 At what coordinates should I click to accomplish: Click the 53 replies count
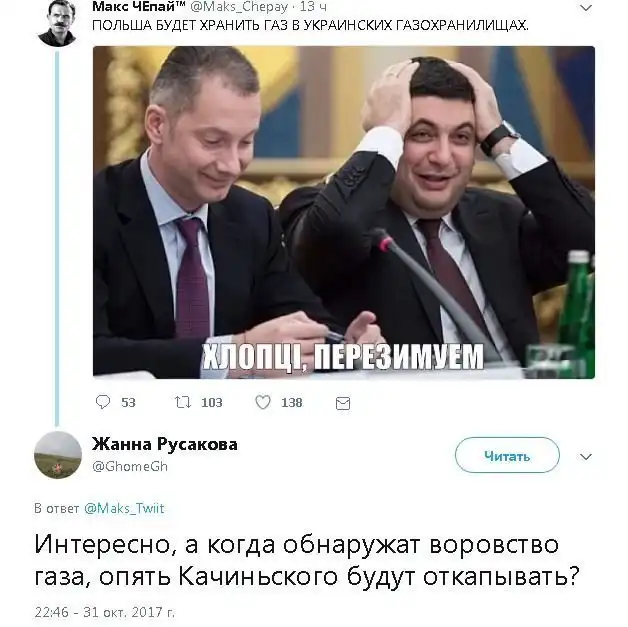tap(128, 402)
